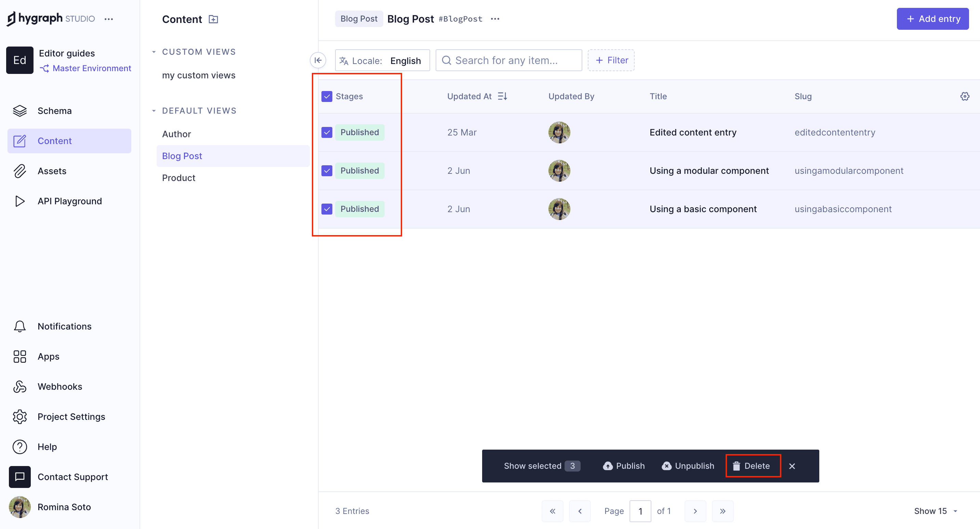Collapse the Default Views section
The image size is (980, 529).
(154, 111)
